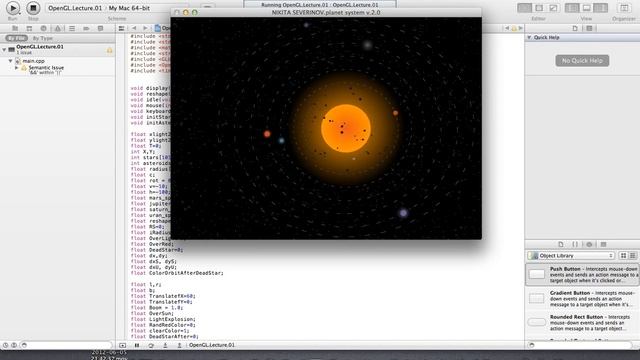Switch library to list view
Screen dimensions: 640x360
(x=633, y=256)
